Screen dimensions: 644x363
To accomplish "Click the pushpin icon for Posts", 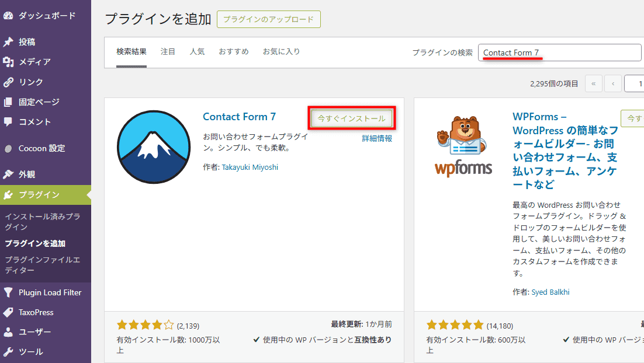I will pyautogui.click(x=8, y=42).
